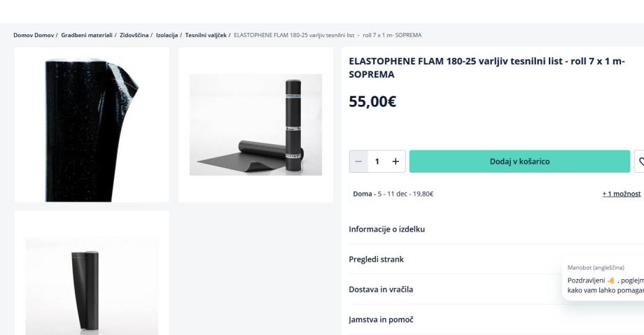
Task: Open Gradbeni materiali breadcrumb
Action: coord(87,35)
